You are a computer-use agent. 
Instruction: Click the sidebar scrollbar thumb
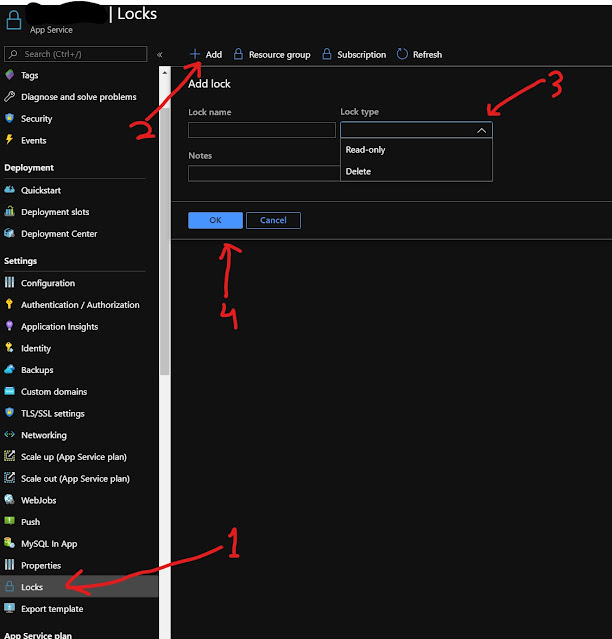point(165,240)
